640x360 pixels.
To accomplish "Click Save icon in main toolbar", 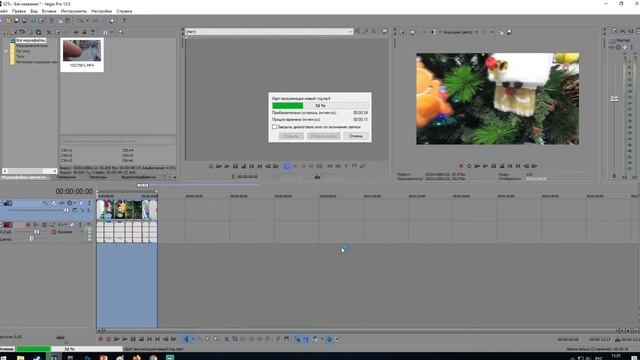I will pyautogui.click(x=16, y=20).
